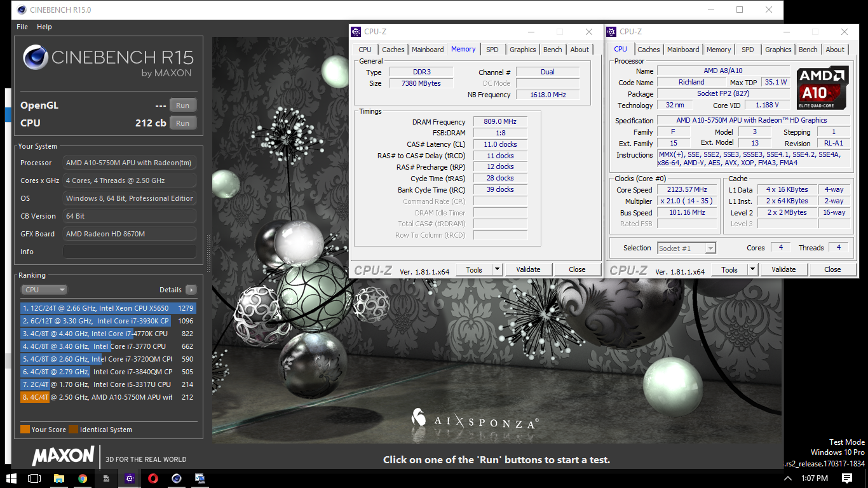Select the Intel Core i7-3770 ranking row

point(108,346)
